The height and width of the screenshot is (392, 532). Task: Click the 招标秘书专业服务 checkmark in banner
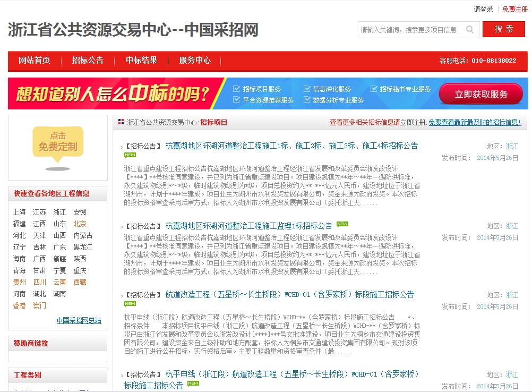pyautogui.click(x=374, y=89)
